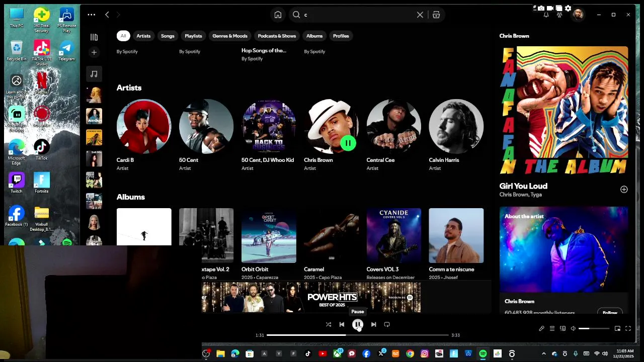Open the Miniplayer icon

coord(617,328)
